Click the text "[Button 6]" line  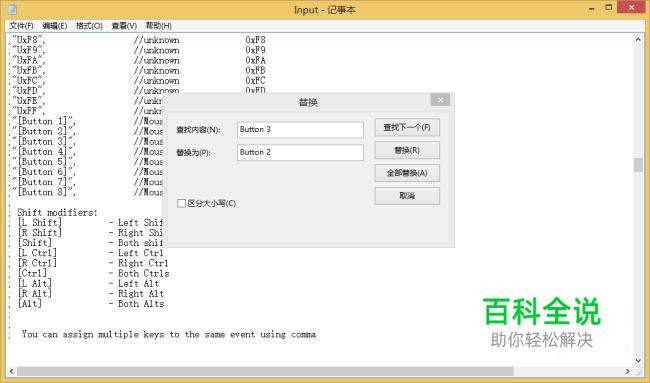point(44,172)
